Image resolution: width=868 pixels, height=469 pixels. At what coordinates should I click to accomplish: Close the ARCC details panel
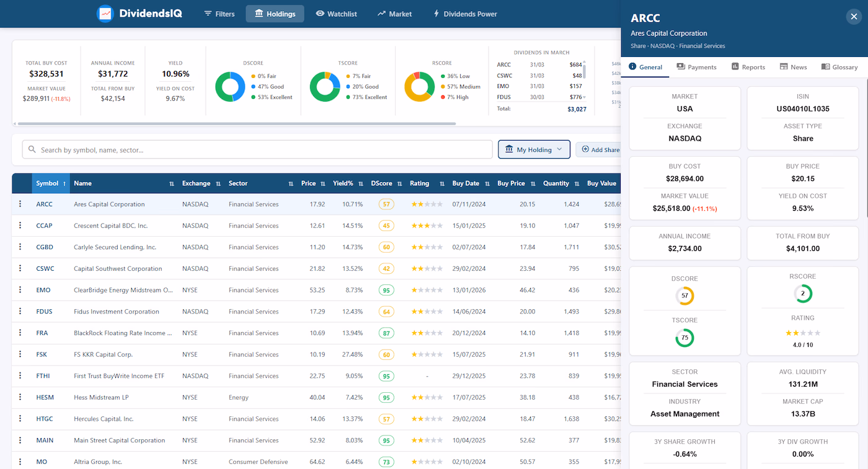854,17
